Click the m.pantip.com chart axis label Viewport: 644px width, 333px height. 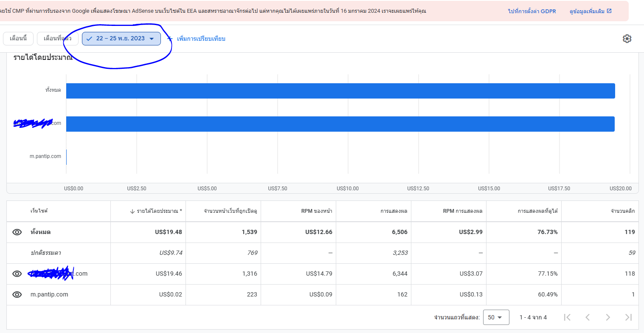(x=45, y=156)
